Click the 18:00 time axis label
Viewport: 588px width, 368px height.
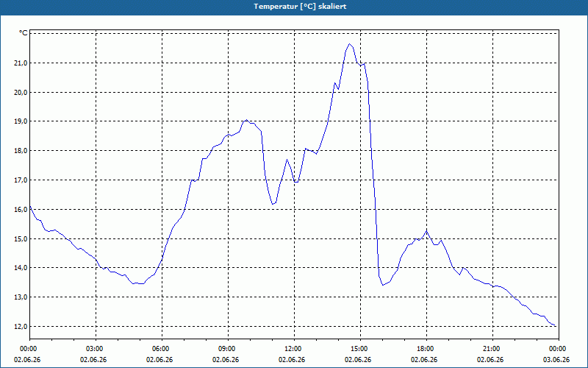426,349
